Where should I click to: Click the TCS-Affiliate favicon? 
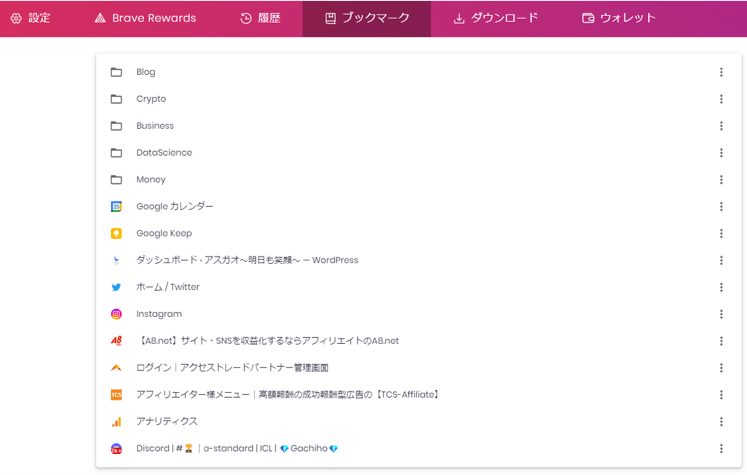116,394
